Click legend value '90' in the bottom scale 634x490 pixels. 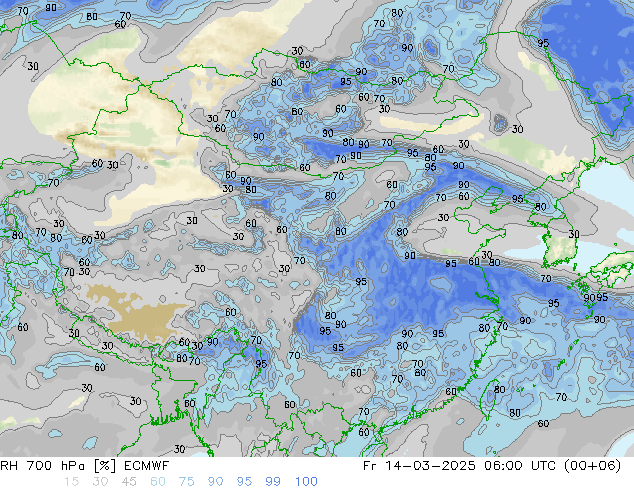point(215,482)
